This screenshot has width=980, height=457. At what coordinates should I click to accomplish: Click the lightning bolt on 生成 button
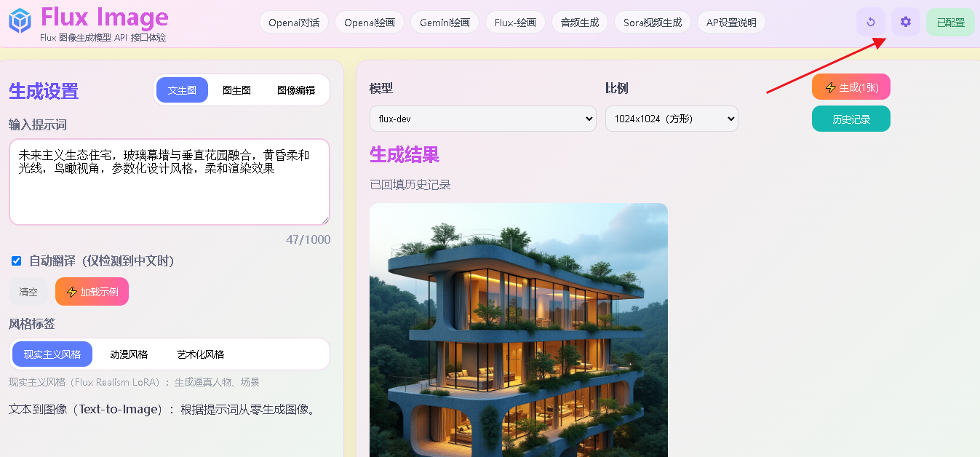coord(831,87)
